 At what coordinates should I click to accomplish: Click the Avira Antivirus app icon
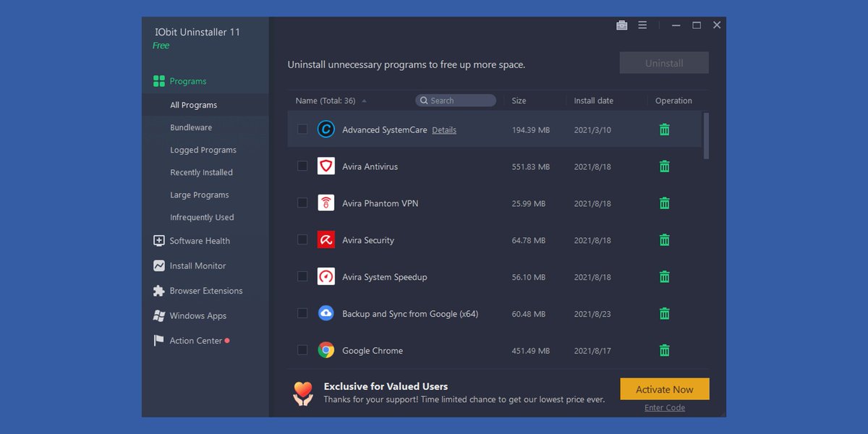coord(326,166)
